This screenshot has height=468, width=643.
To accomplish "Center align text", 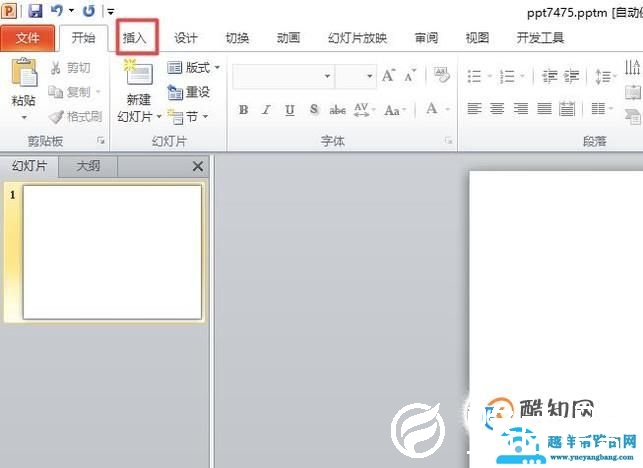I will point(497,109).
